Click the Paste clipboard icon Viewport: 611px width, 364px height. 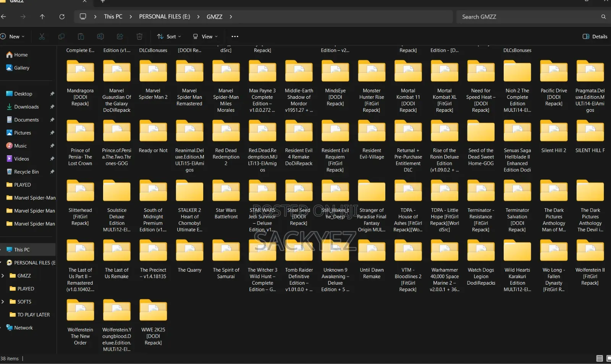[81, 37]
